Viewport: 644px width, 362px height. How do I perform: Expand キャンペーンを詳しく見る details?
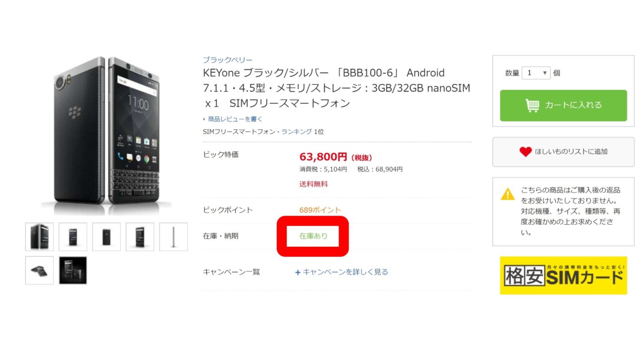(345, 272)
